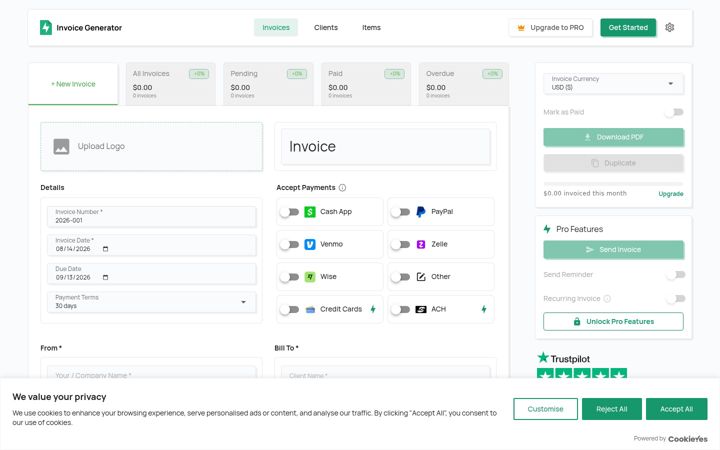Open the Invoice Currency dropdown
Viewport: 720px width, 450px height.
[x=613, y=83]
